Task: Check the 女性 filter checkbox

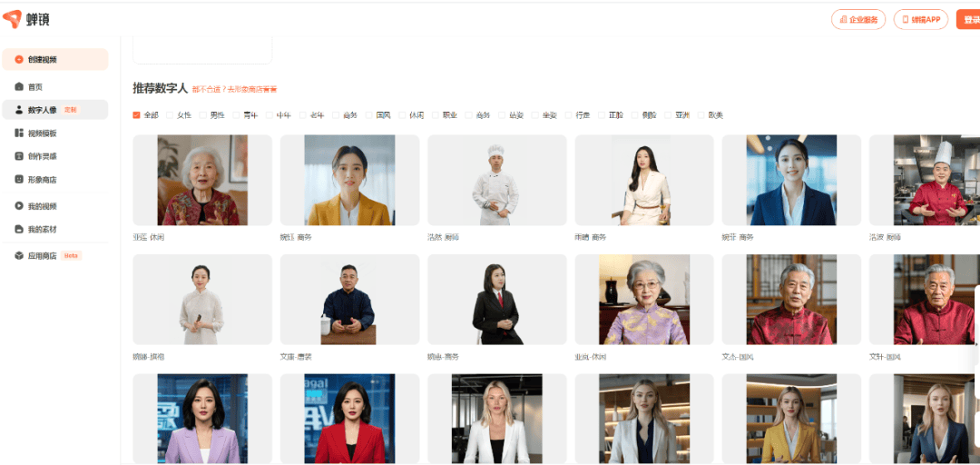Action: pos(170,115)
